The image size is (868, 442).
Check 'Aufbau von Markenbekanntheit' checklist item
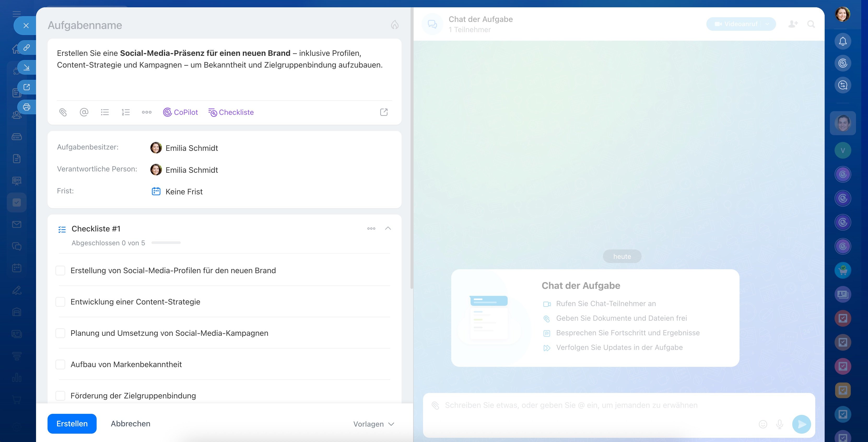[x=60, y=365]
